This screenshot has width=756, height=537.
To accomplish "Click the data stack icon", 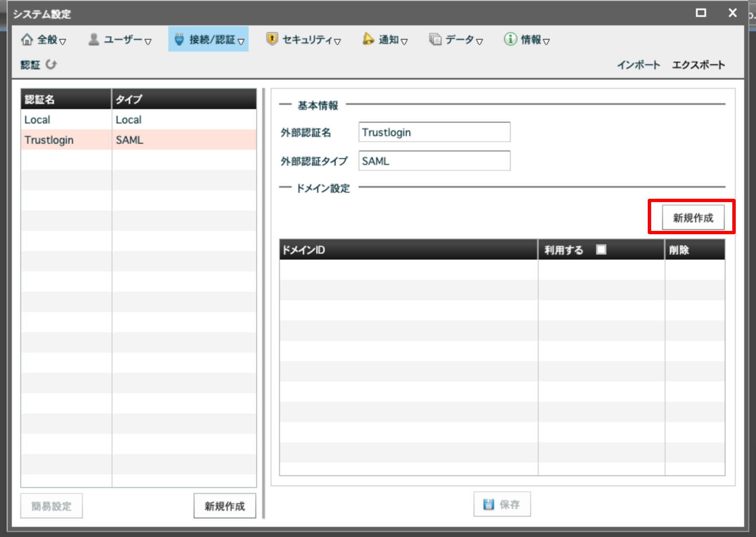I will (x=435, y=39).
